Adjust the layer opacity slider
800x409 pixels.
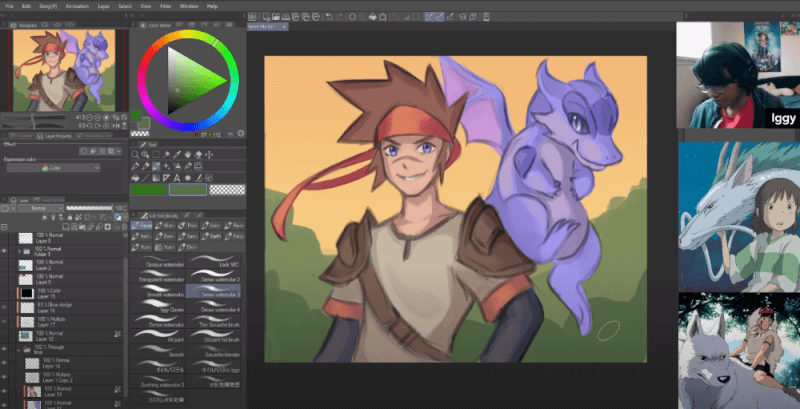tap(90, 208)
